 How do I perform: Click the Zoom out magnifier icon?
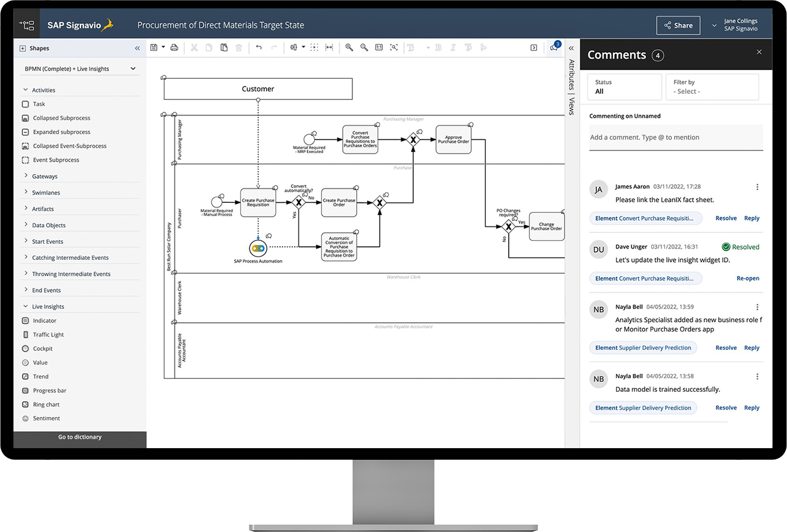(364, 48)
